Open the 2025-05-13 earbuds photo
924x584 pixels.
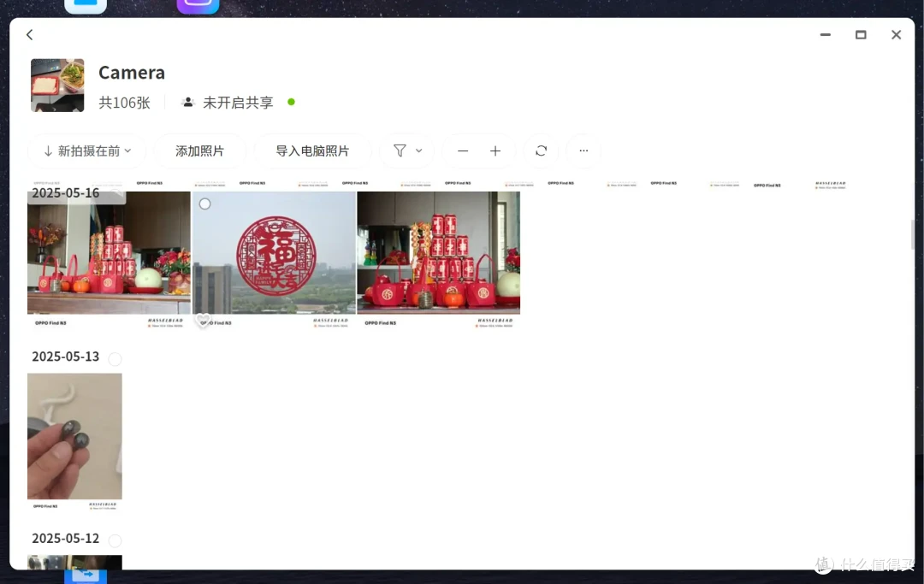(74, 441)
